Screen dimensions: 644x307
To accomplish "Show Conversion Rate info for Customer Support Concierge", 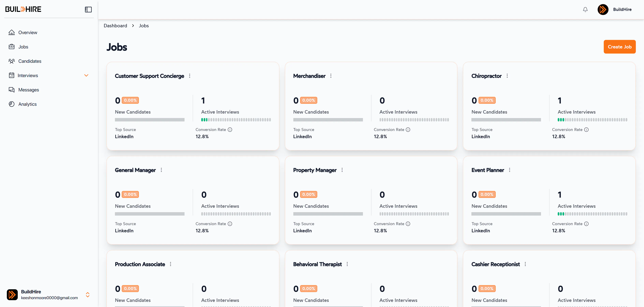I will tap(230, 129).
